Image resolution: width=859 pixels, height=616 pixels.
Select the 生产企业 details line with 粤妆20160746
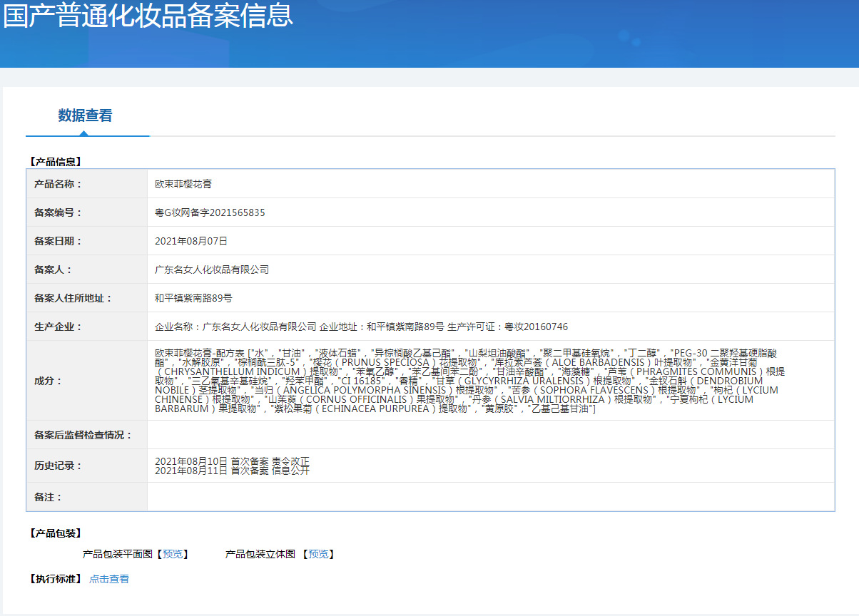pyautogui.click(x=362, y=327)
